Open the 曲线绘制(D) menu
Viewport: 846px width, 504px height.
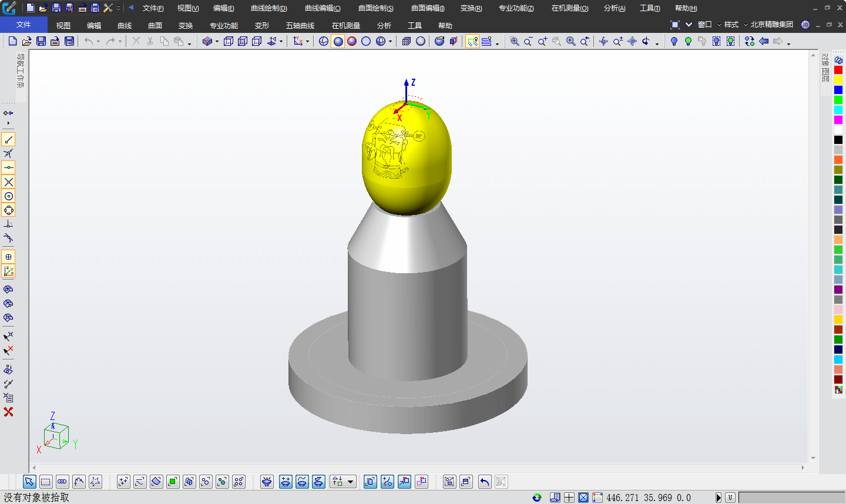(x=269, y=8)
